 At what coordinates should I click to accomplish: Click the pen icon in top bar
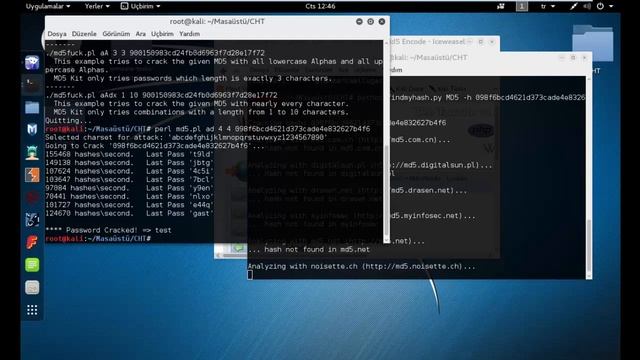click(x=573, y=6)
